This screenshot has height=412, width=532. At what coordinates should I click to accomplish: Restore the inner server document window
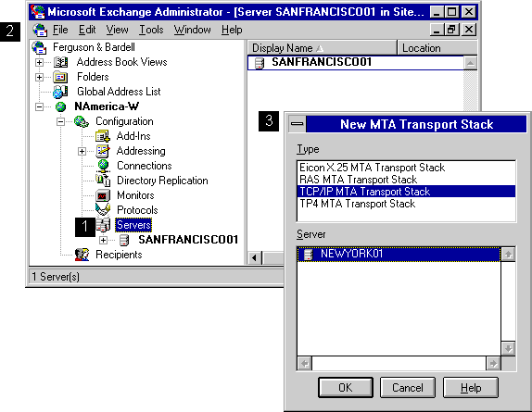(451, 30)
